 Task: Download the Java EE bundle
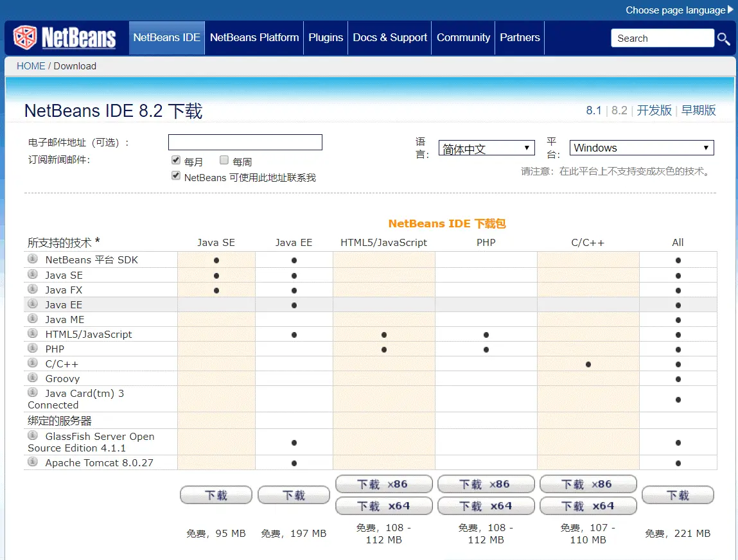tap(294, 495)
